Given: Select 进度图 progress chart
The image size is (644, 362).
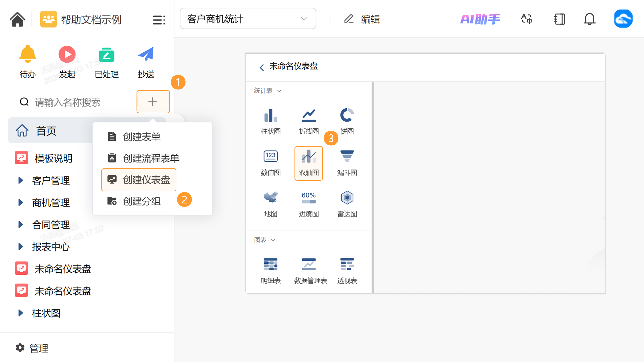Looking at the screenshot, I should (x=309, y=204).
